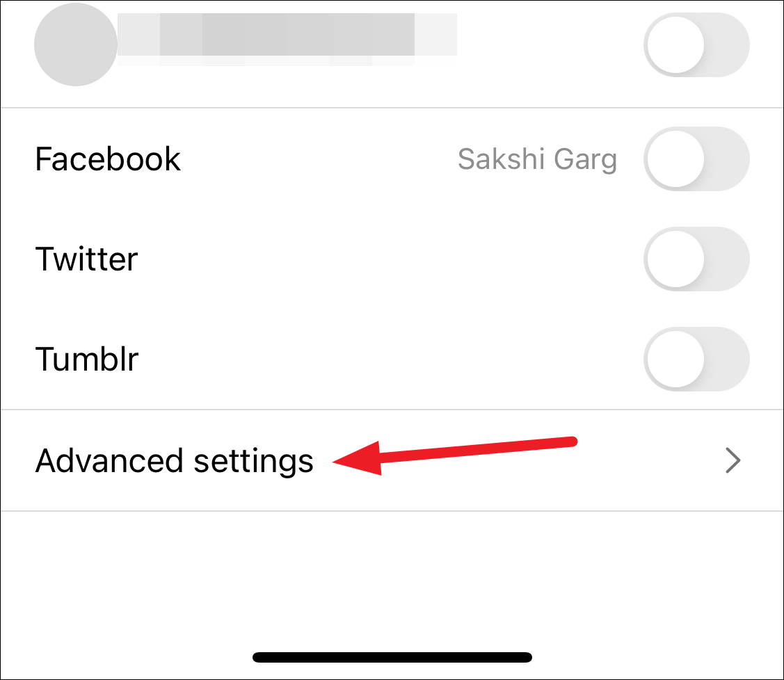Tap the Tumblr row label
The height and width of the screenshot is (680, 784).
(x=86, y=359)
